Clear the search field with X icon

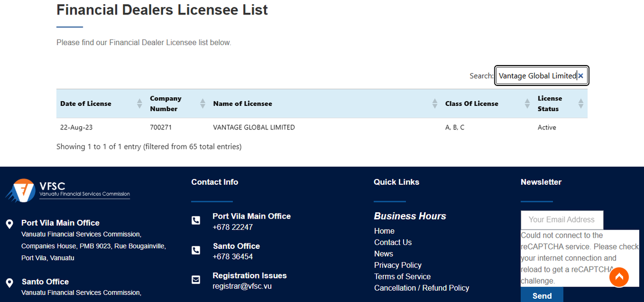(581, 76)
